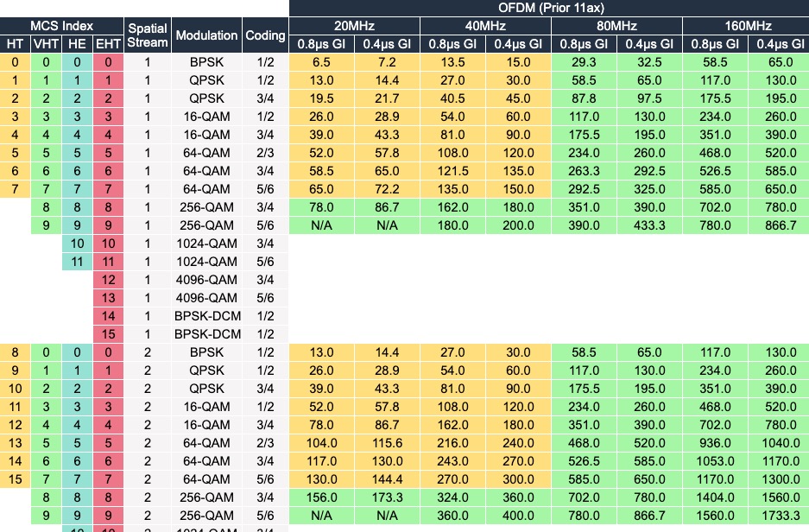Screen dimensions: 809x532
Task: Click the "0.4µs GI" header under 40MHz
Action: pyautogui.click(x=518, y=44)
